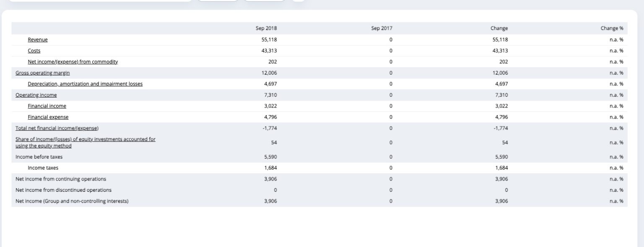The width and height of the screenshot is (644, 247).
Task: Click the Operating income link
Action: [x=36, y=95]
